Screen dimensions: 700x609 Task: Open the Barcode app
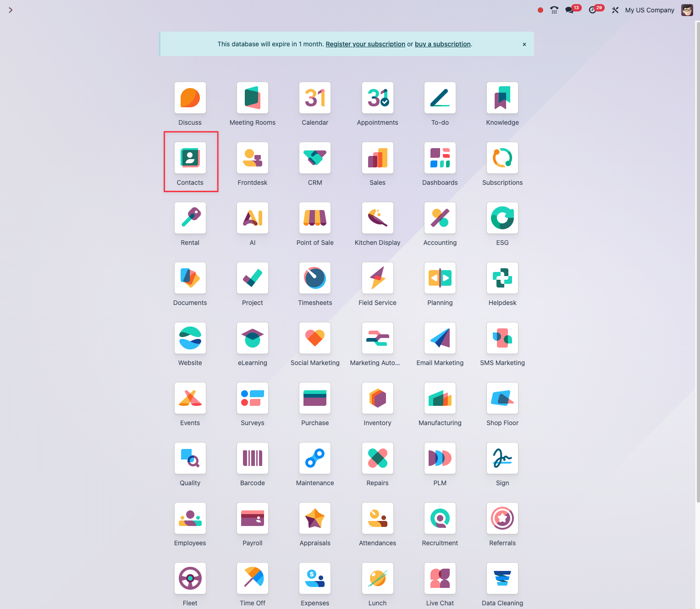tap(253, 458)
